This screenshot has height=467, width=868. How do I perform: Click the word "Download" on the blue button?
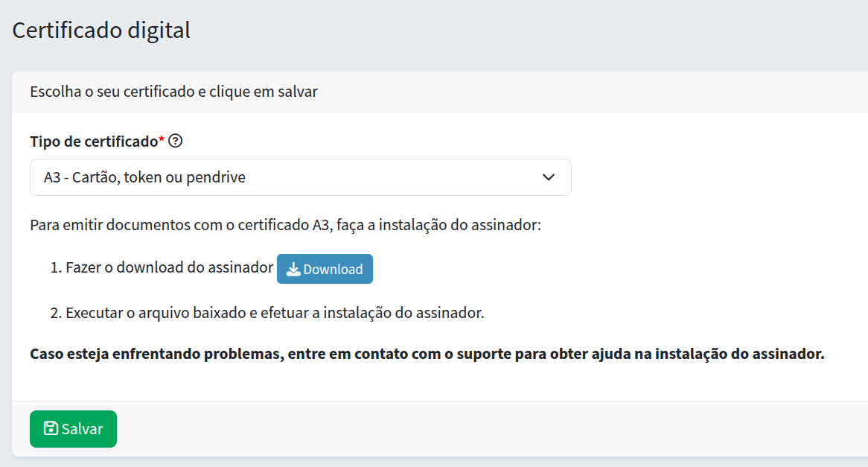coord(333,270)
